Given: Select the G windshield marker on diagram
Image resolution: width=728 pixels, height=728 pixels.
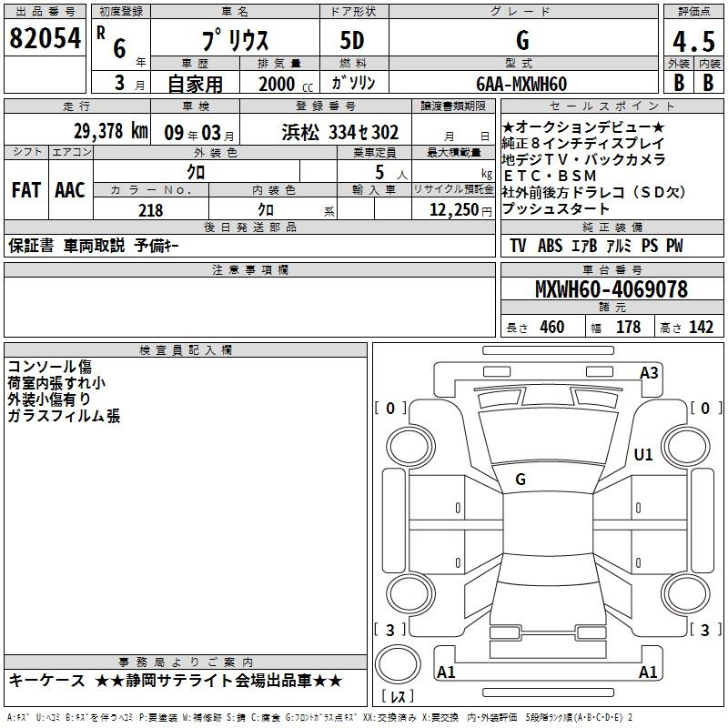Looking at the screenshot, I should 520,479.
